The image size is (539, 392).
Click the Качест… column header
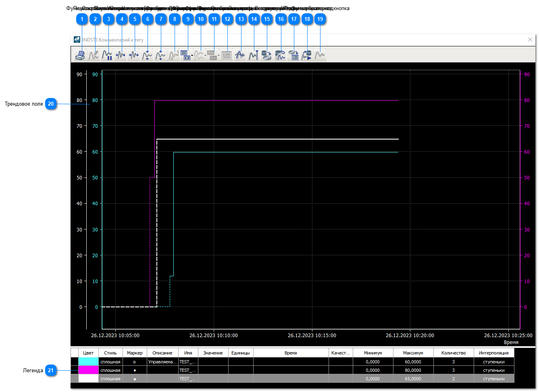[x=341, y=353]
